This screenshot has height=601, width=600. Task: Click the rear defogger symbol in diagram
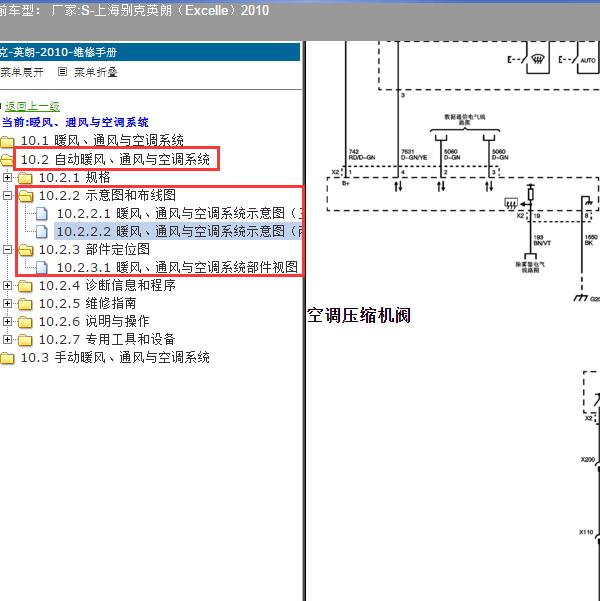click(x=511, y=204)
